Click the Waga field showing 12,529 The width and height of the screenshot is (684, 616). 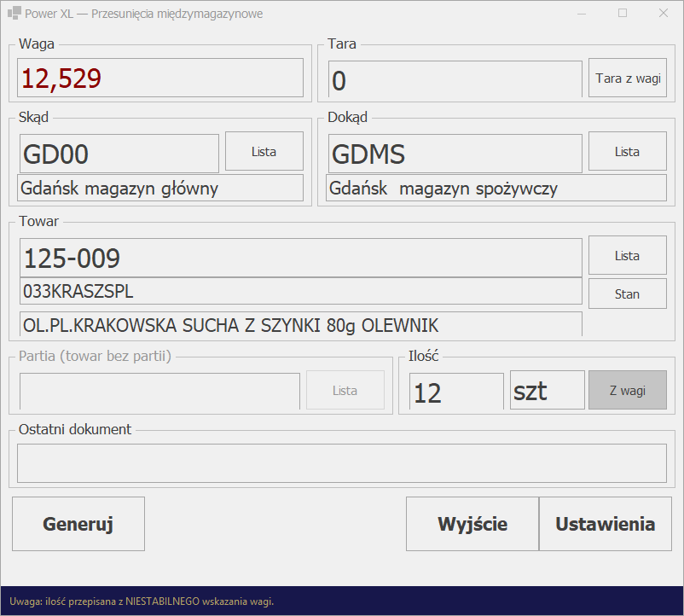pyautogui.click(x=160, y=78)
